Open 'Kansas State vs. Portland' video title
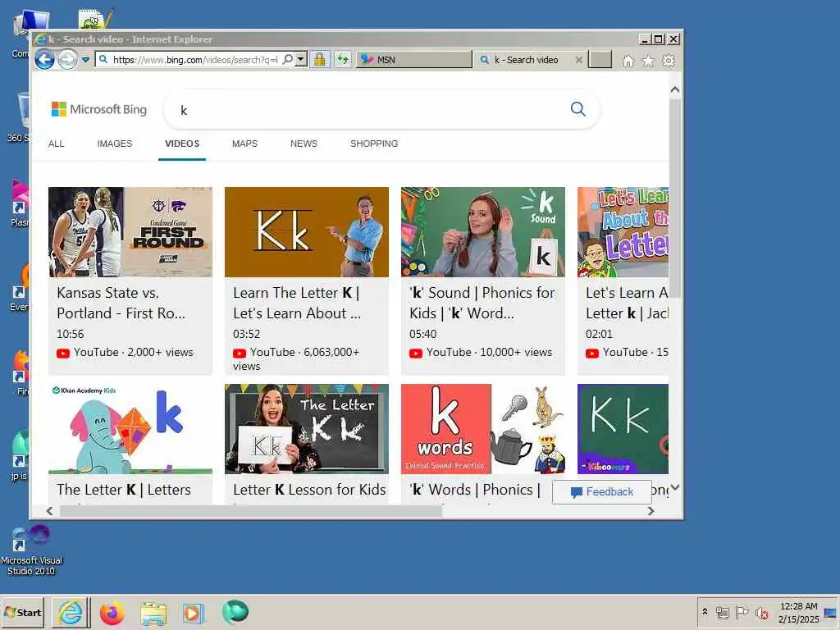Viewport: 840px width, 630px height. tap(121, 304)
